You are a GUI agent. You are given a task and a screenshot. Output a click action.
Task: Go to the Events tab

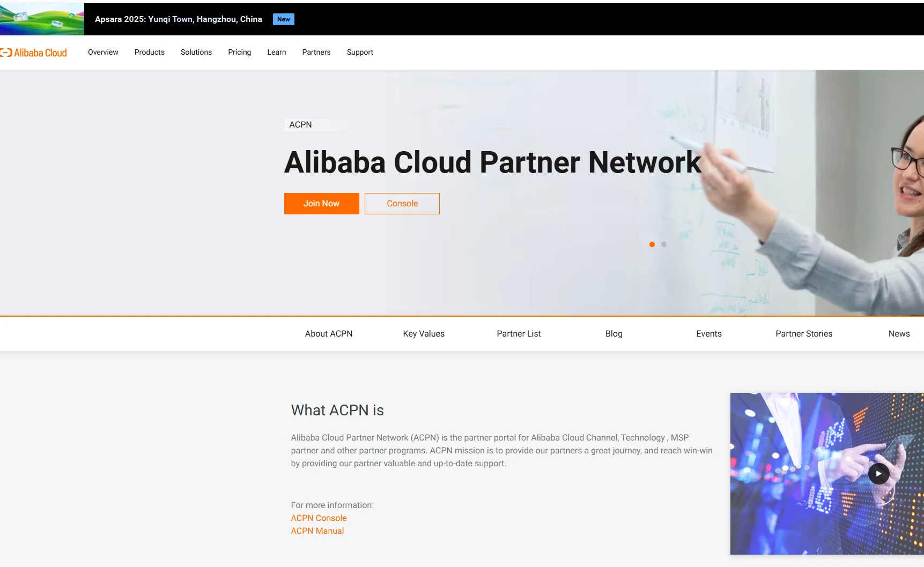[x=709, y=333]
